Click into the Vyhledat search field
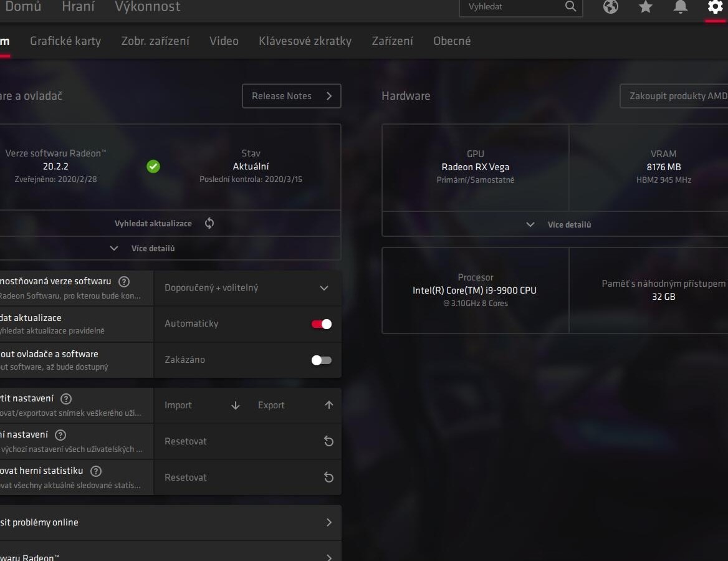This screenshot has height=561, width=728. 513,6
